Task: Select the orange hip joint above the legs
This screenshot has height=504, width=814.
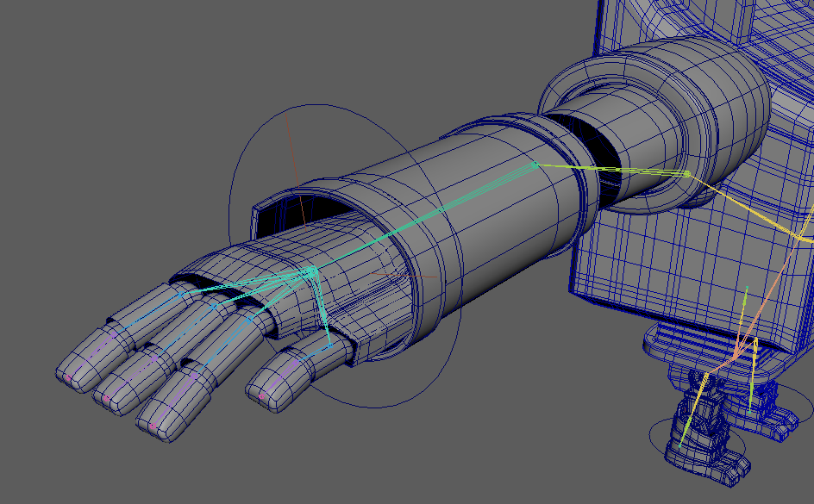Action: point(736,356)
